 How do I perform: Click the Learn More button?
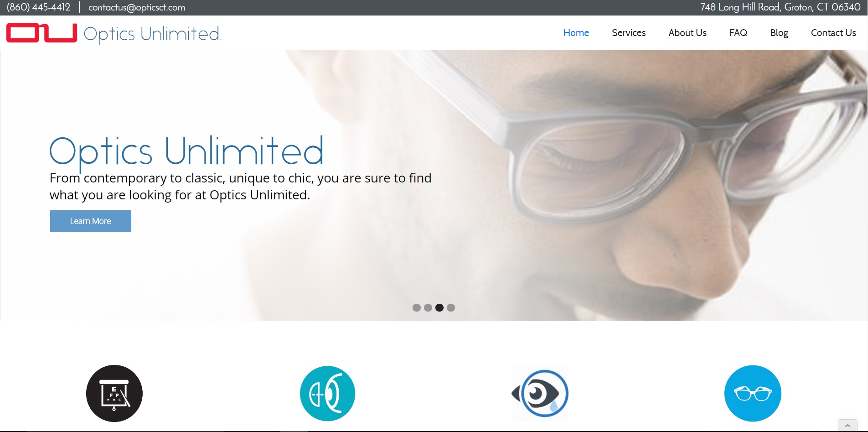pyautogui.click(x=91, y=221)
